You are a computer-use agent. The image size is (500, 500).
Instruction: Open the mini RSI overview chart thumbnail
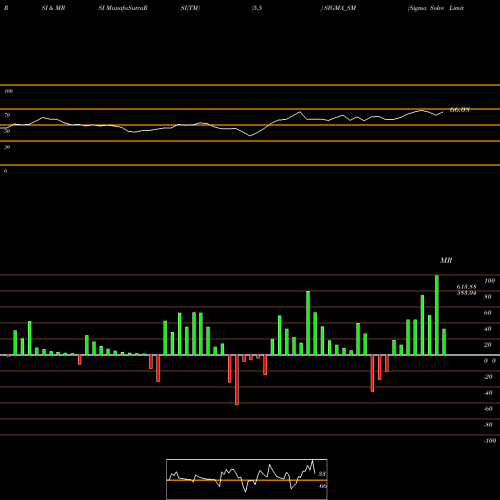point(247,479)
